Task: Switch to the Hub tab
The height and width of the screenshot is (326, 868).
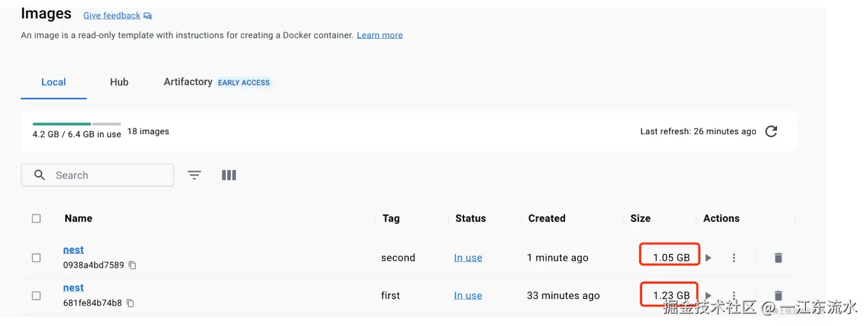Action: point(119,82)
